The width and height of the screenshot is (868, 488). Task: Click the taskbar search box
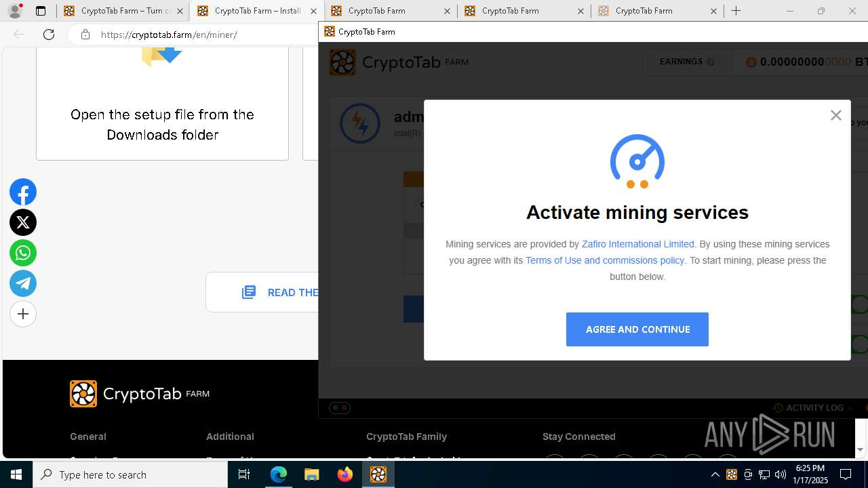tap(130, 474)
